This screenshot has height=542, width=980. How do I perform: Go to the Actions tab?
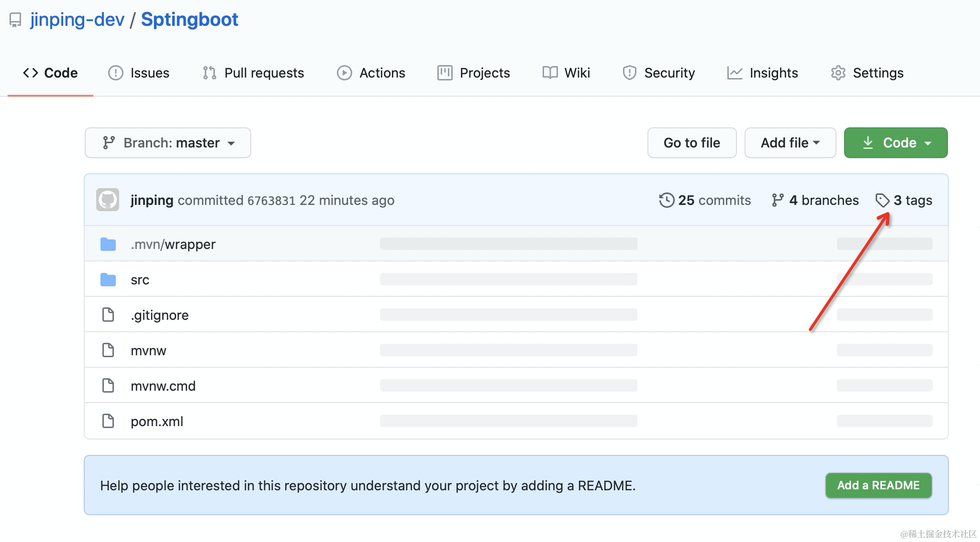click(x=371, y=73)
